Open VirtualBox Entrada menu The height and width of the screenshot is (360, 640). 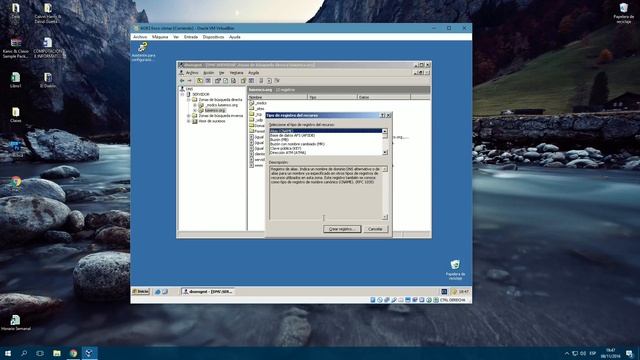tap(191, 37)
